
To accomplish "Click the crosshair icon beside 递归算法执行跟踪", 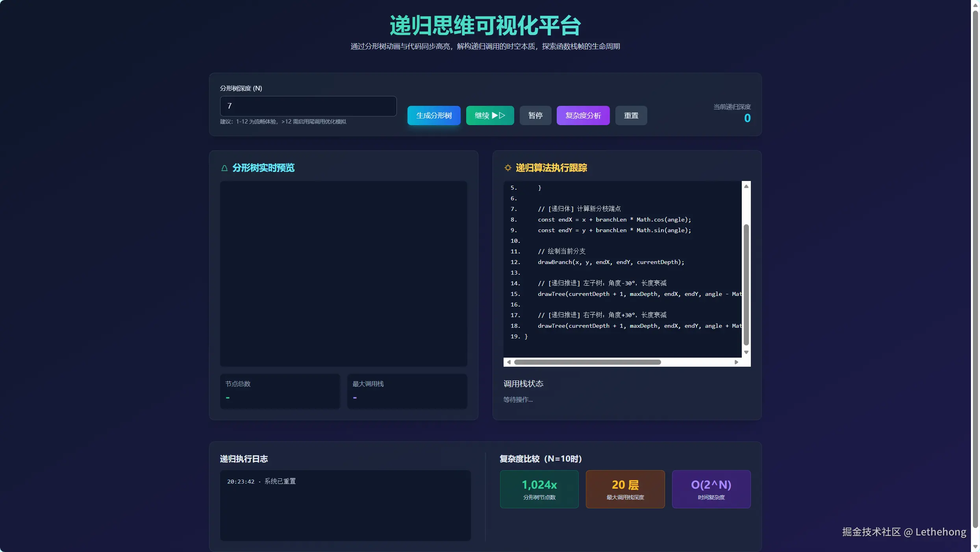I will pos(508,168).
